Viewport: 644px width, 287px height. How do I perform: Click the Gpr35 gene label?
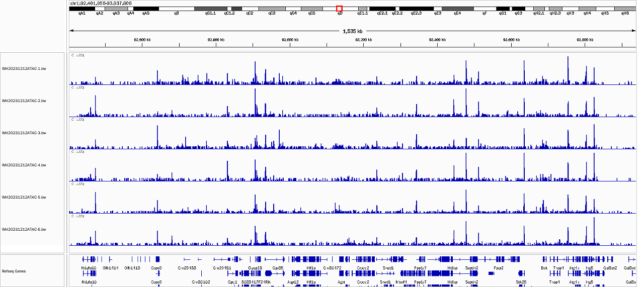278,268
